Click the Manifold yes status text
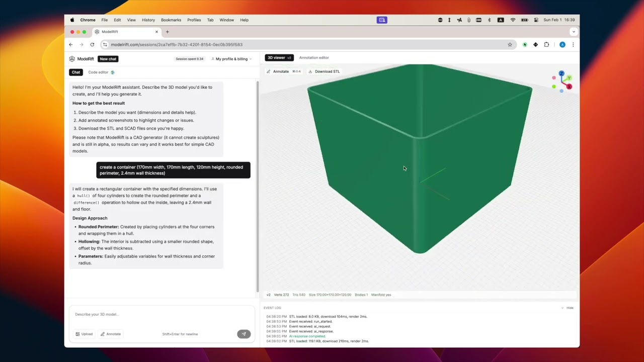 (381, 295)
